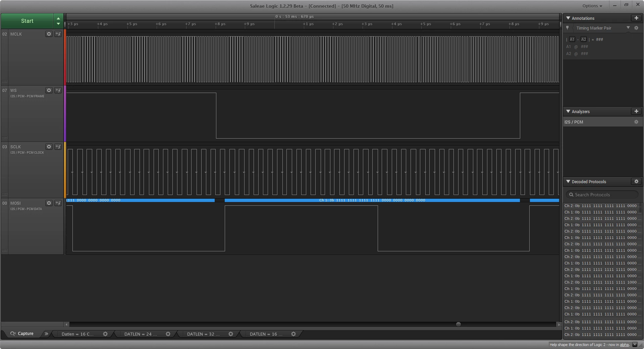Screen dimensions: 644x349
Task: Click the green Start button
Action: [27, 21]
